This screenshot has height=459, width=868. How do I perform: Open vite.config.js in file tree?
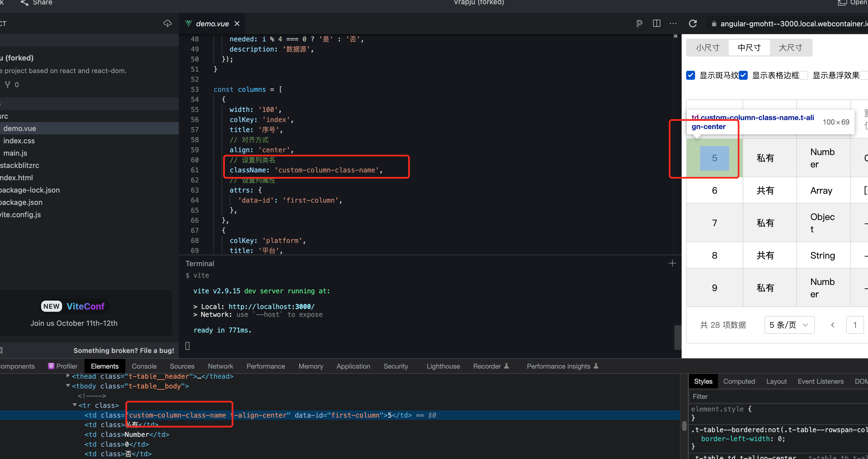click(x=20, y=215)
